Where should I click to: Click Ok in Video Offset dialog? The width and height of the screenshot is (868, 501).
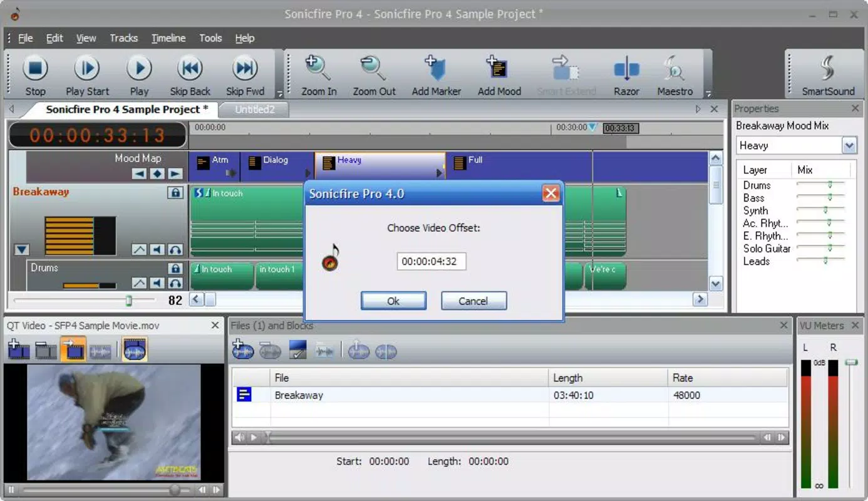(x=393, y=301)
